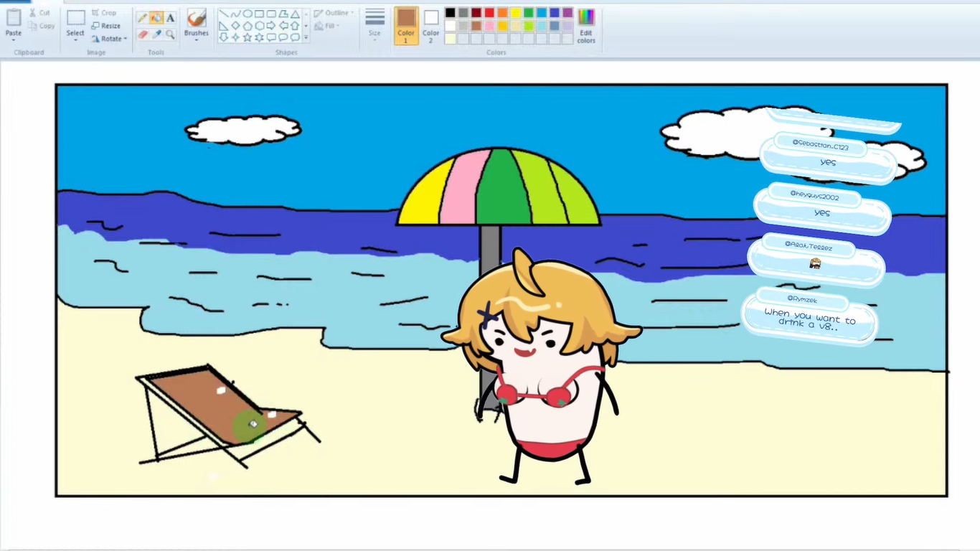980x551 pixels.
Task: Select the Pencil tool
Action: coord(142,18)
